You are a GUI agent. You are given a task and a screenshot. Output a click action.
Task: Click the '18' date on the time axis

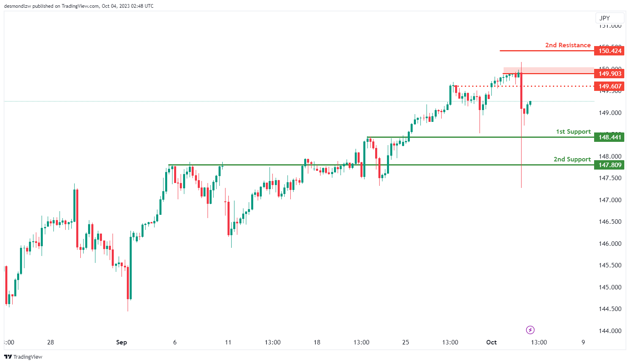coord(317,342)
